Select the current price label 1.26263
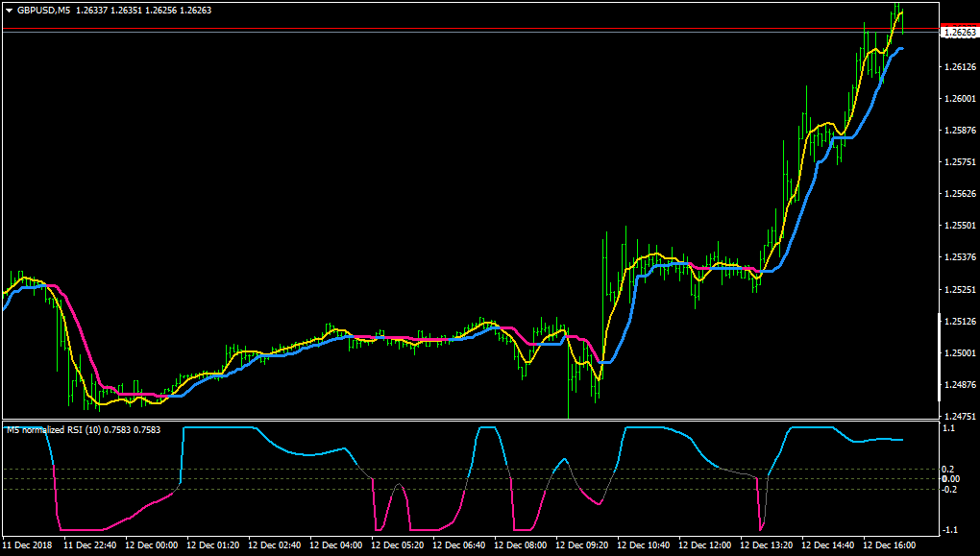The image size is (980, 556). click(x=960, y=33)
